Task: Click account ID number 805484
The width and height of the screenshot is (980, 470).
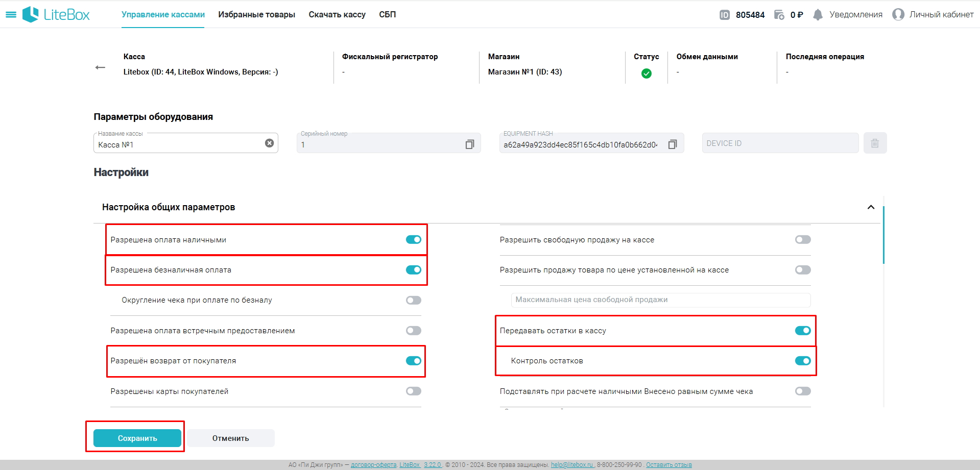Action: tap(750, 15)
